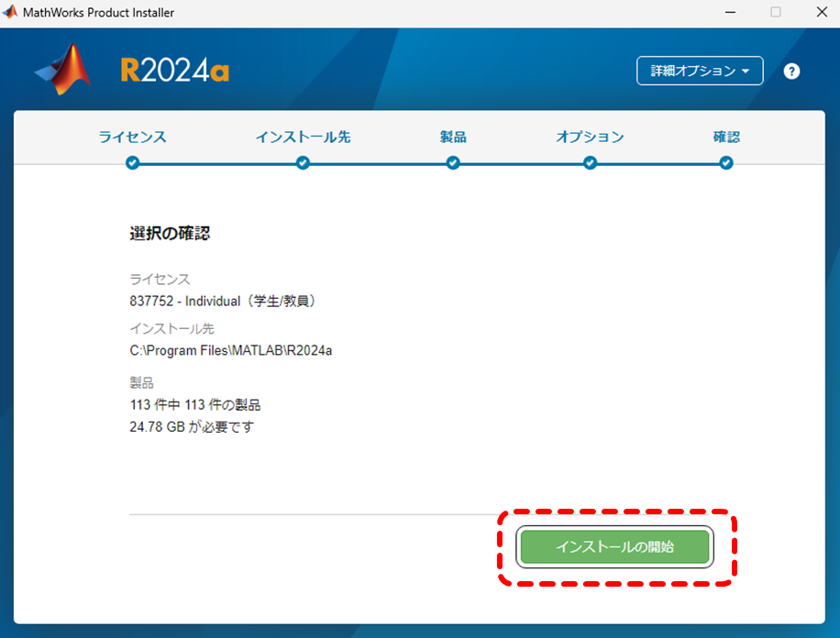Image resolution: width=840 pixels, height=638 pixels.
Task: Click the 選択の確認 heading
Action: coord(170,234)
